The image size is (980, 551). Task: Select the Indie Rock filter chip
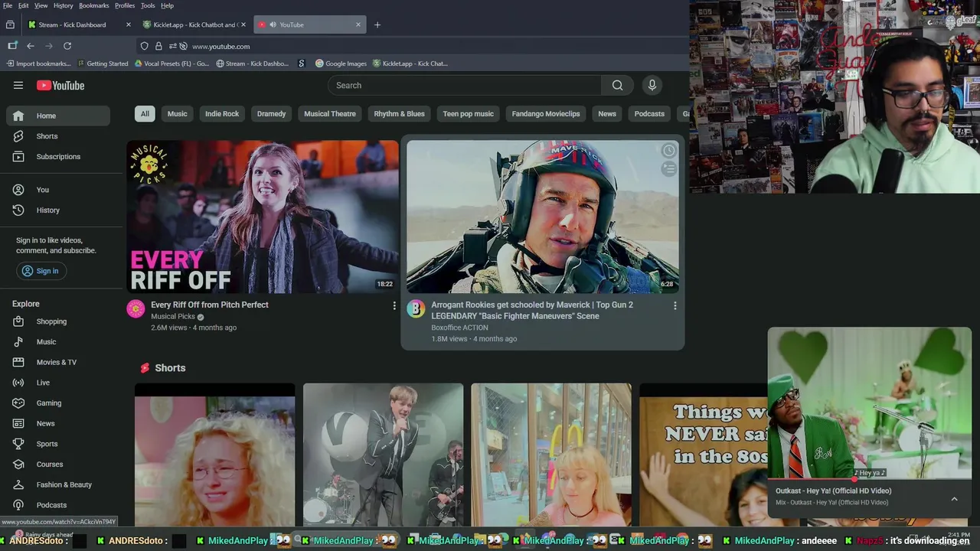(222, 114)
